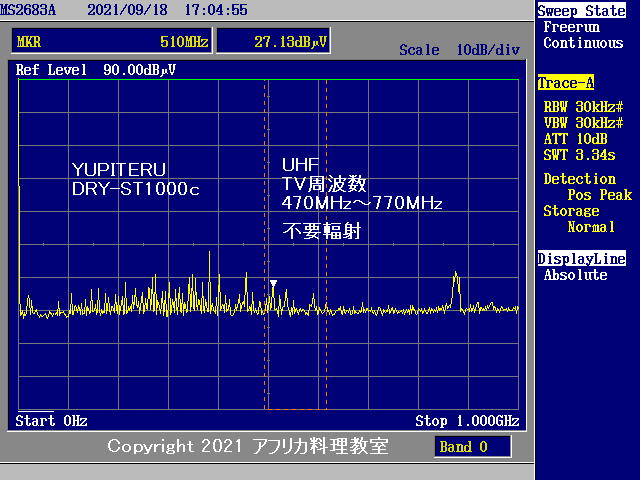Viewport: 640px width, 480px height.
Task: Click the Pos Peak detection value
Action: click(x=600, y=195)
